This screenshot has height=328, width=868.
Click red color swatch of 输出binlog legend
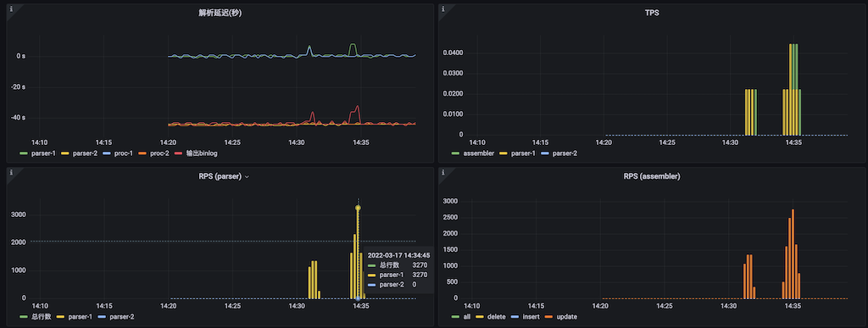tap(178, 153)
